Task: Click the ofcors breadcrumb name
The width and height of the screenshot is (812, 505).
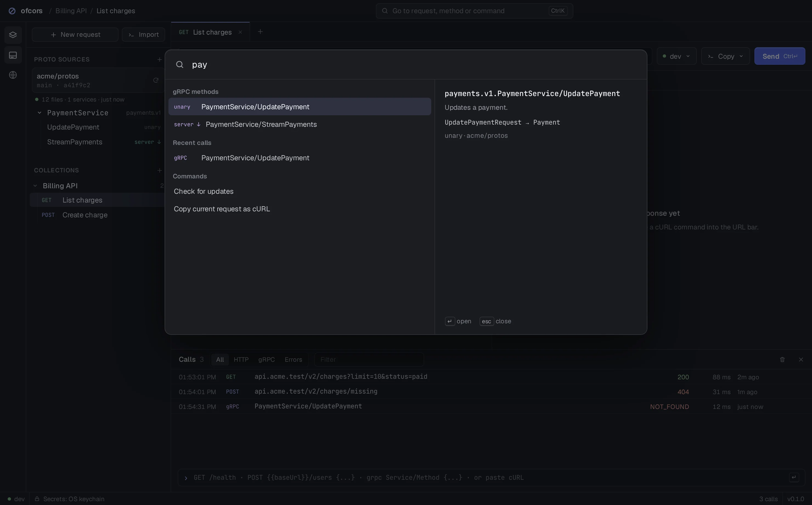Action: click(x=32, y=11)
